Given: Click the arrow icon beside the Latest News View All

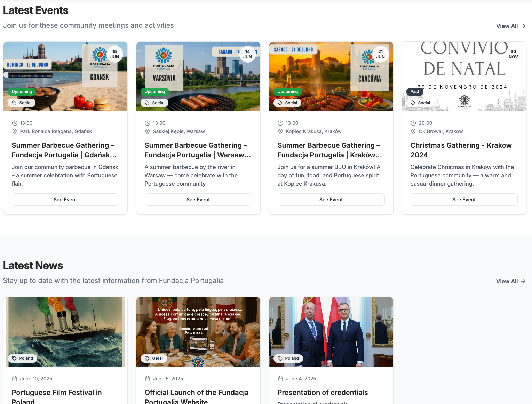Looking at the screenshot, I should pos(523,281).
